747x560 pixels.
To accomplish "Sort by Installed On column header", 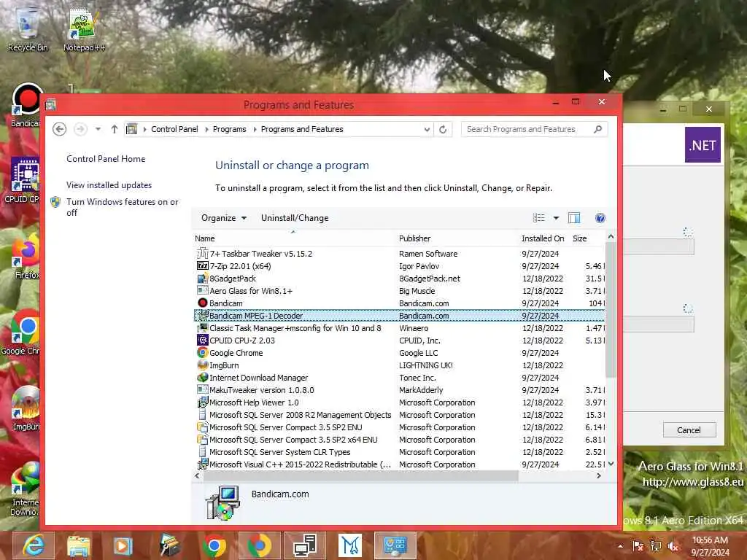I will 543,238.
